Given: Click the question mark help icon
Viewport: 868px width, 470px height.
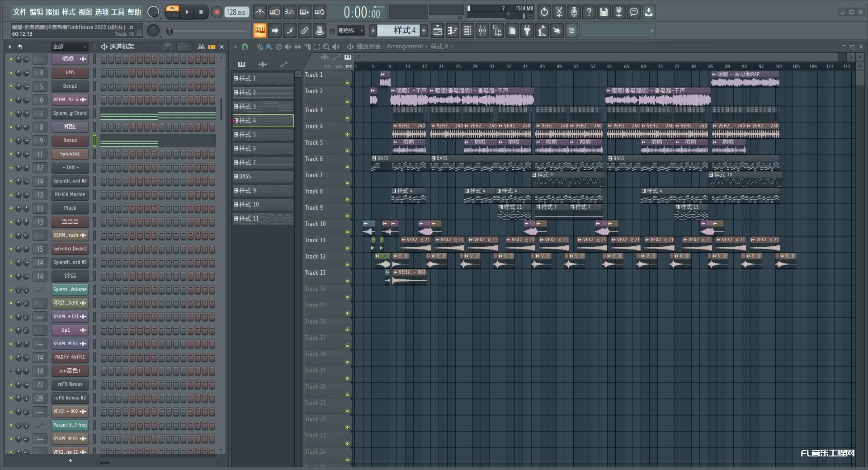Looking at the screenshot, I should (x=589, y=12).
